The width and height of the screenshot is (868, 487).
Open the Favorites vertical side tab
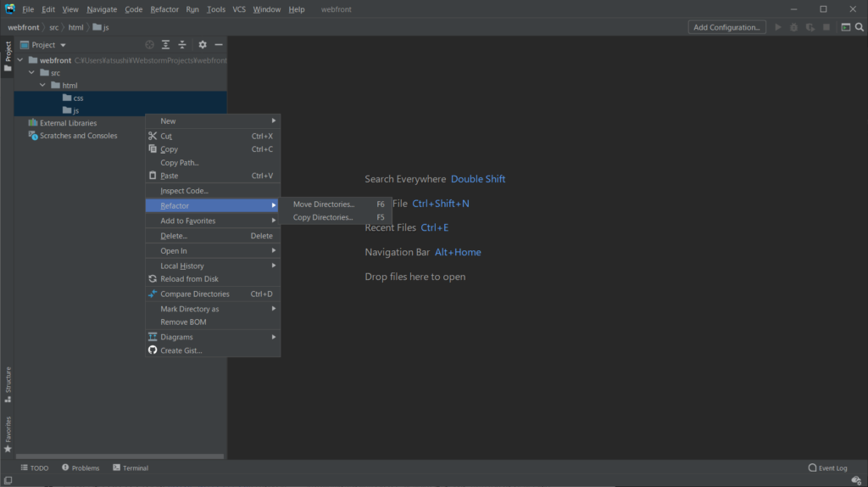(8, 434)
